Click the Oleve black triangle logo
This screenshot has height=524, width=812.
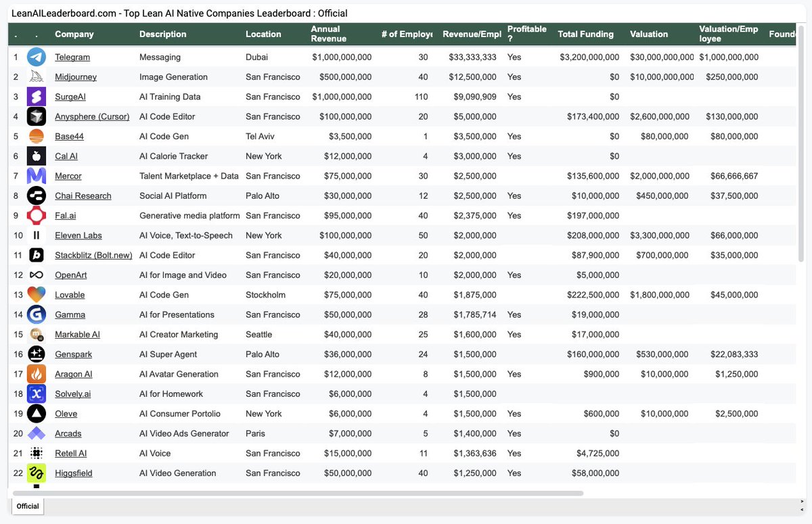(37, 414)
